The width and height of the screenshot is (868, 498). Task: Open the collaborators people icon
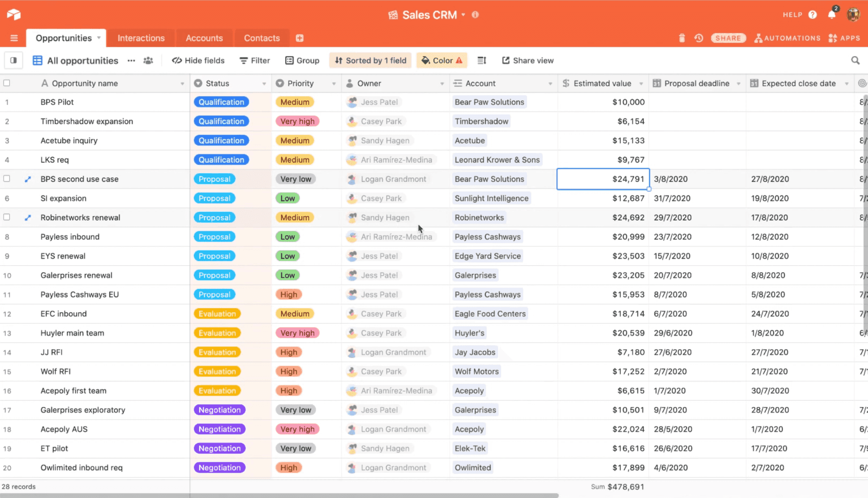pos(148,61)
